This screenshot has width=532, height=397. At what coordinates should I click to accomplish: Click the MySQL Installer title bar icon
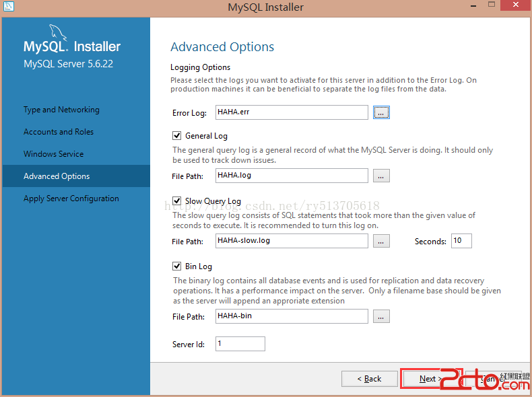[x=9, y=6]
